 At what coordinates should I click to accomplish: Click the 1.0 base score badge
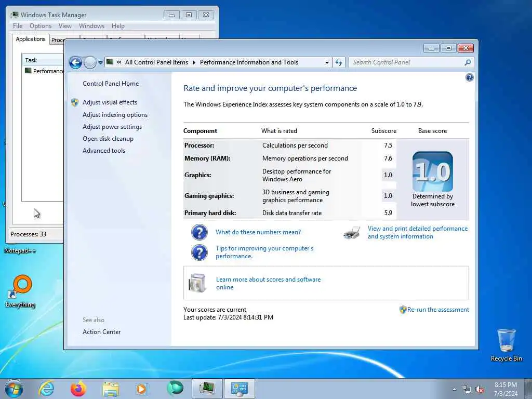433,171
